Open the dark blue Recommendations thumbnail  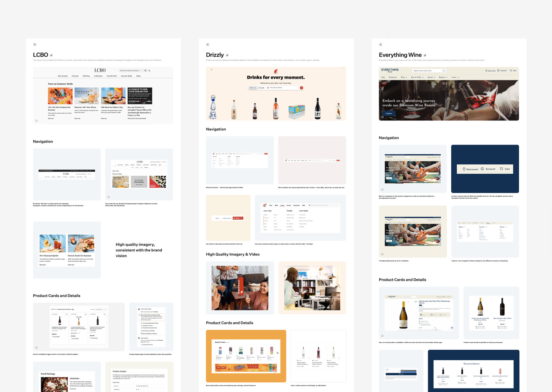coord(473,371)
